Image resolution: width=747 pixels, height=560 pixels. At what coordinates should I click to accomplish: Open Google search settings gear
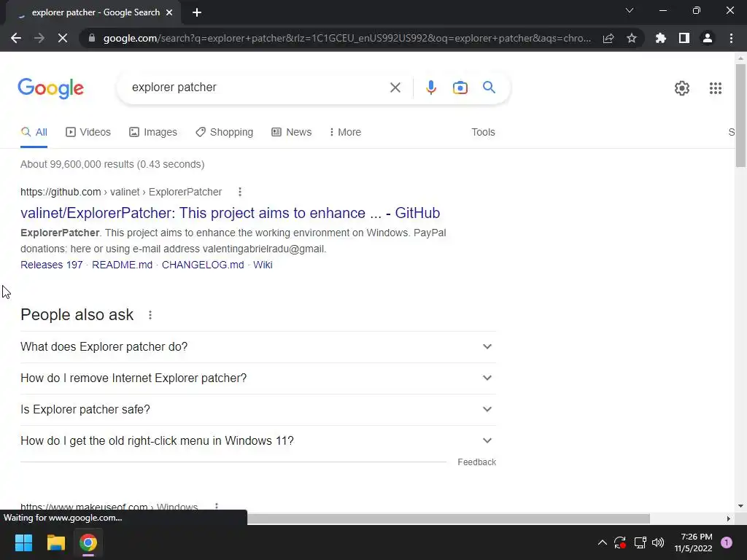682,88
